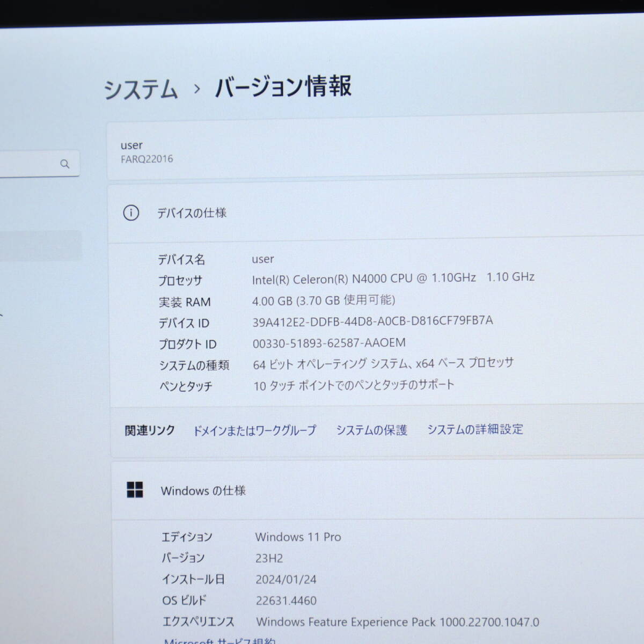Focus the settings search field
This screenshot has height=644, width=644.
pos(40,164)
